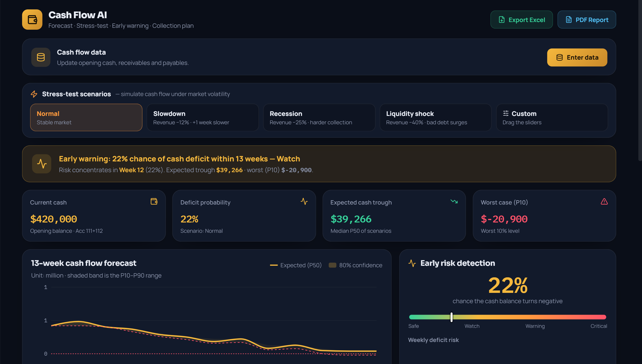The width and height of the screenshot is (642, 364).
Task: Click the wallet icon on Current cash card
Action: tap(154, 201)
